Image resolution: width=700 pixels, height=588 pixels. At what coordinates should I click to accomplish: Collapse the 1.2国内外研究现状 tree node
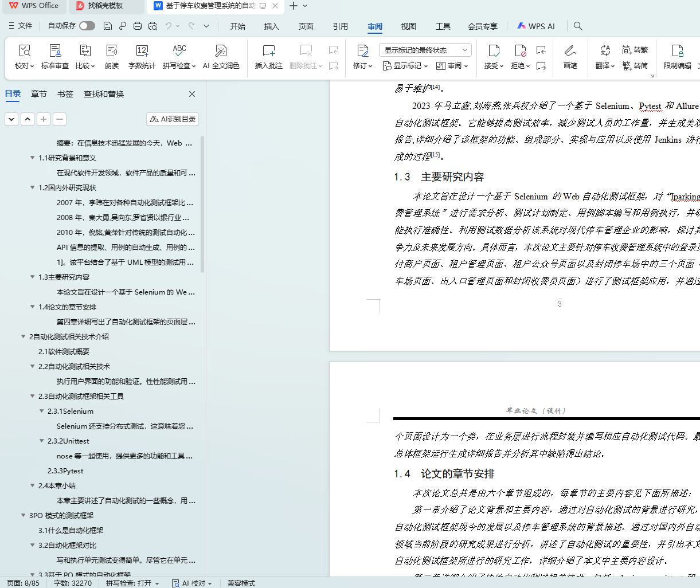tap(33, 187)
